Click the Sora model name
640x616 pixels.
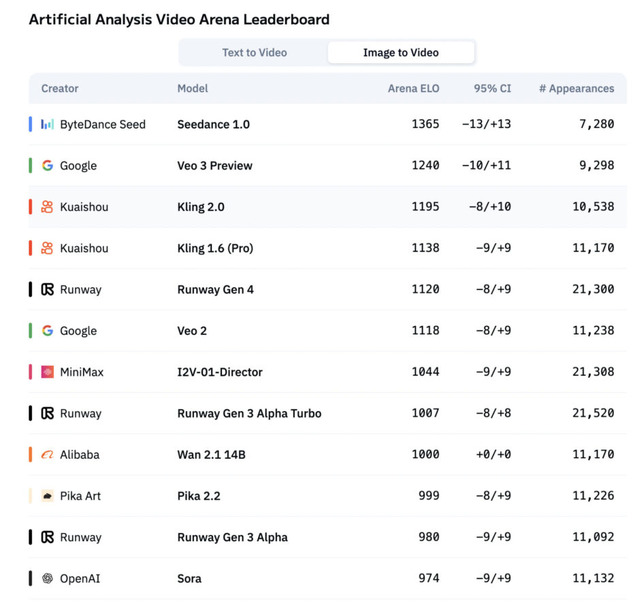[189, 578]
